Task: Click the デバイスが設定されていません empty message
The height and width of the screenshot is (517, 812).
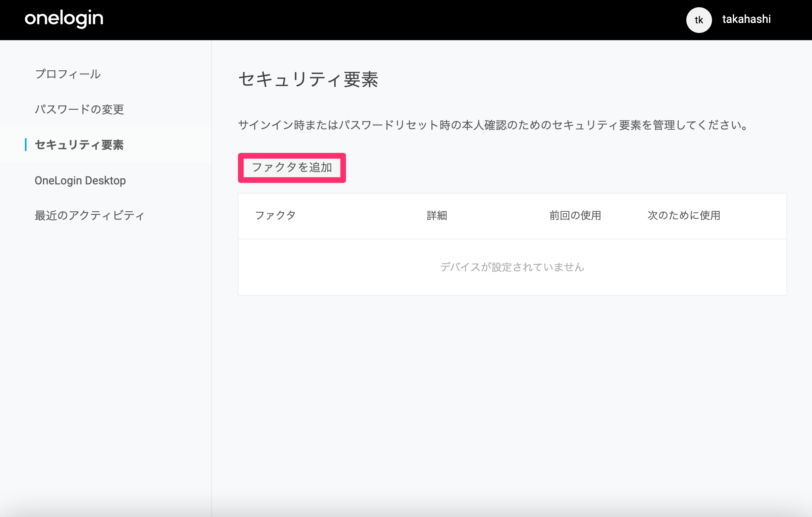Action: [512, 267]
